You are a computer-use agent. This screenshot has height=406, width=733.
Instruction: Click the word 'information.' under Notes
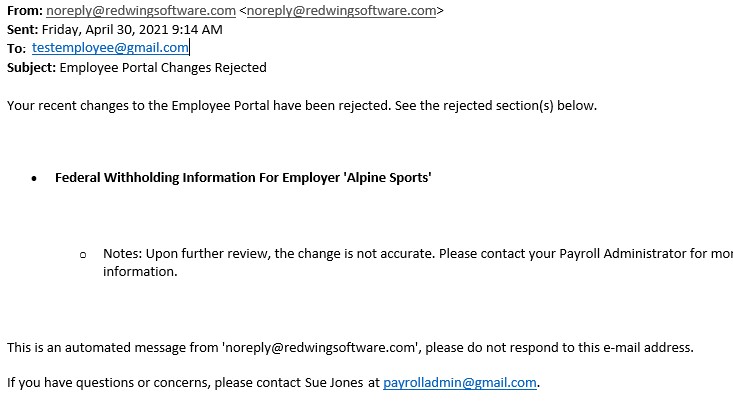click(140, 272)
